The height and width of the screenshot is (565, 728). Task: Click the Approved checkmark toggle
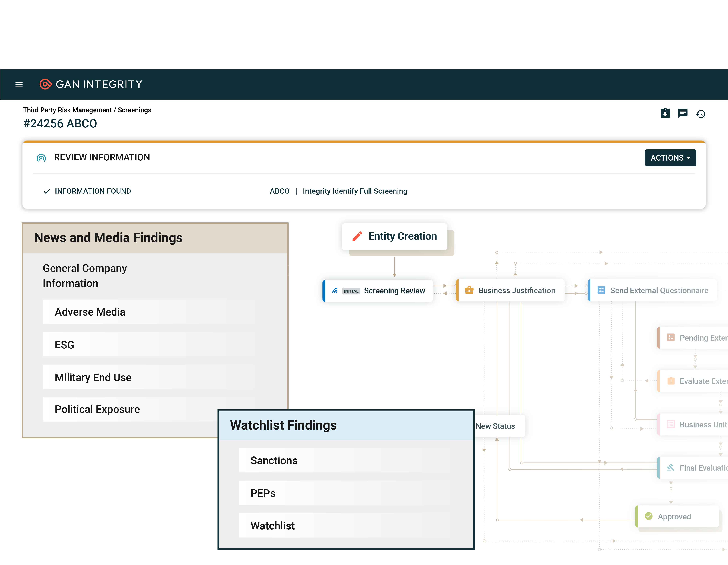[648, 516]
